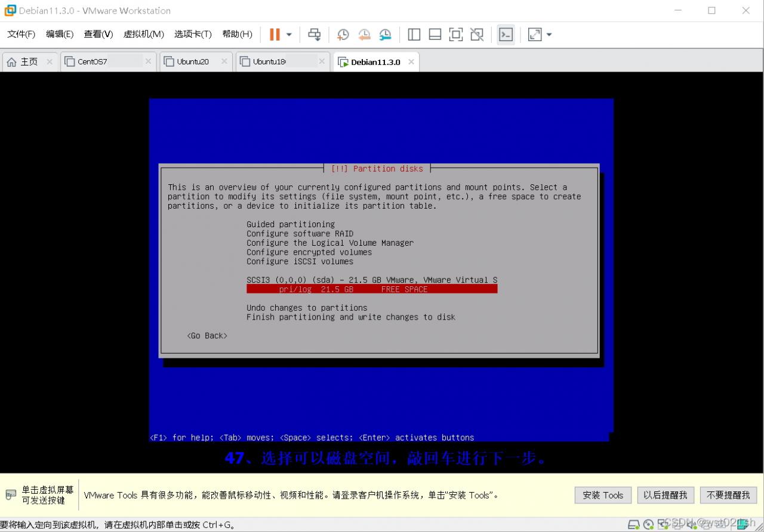Select Finish partitioning and write changes to disk
Screen dimensions: 764x532
(351, 317)
